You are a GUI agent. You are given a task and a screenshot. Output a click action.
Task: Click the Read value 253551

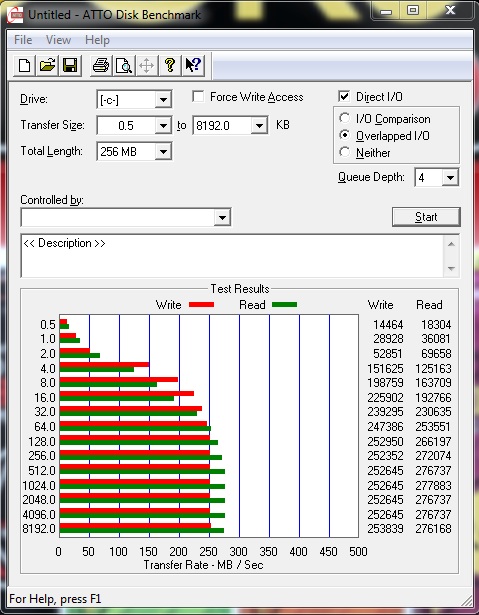coord(433,427)
